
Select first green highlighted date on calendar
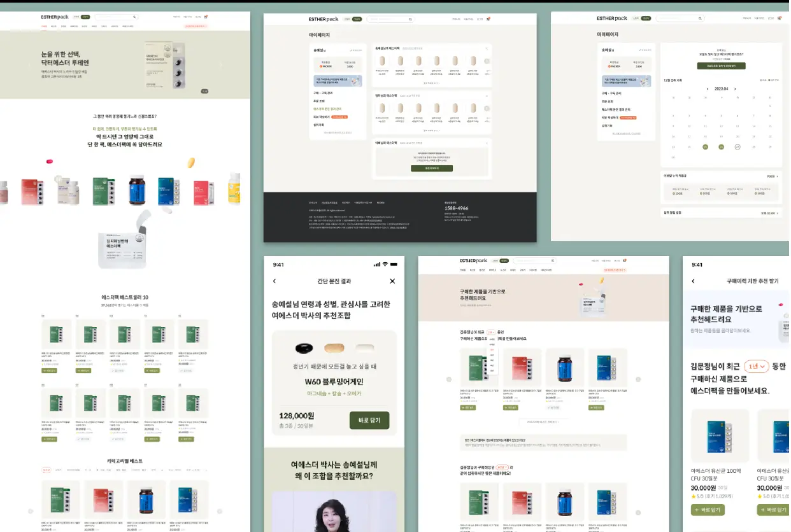[x=705, y=147]
